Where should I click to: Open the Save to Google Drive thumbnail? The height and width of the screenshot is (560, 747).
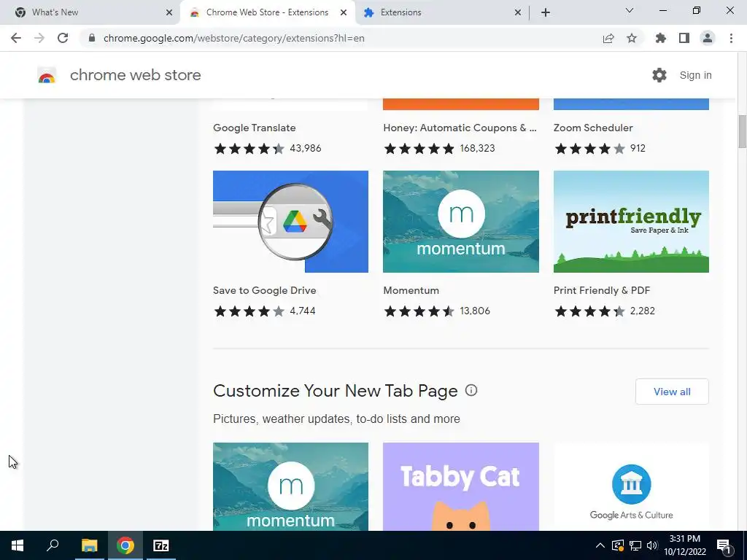[290, 222]
